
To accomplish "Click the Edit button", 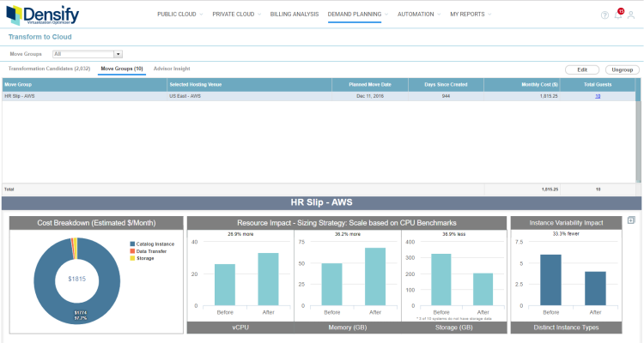I will click(582, 69).
